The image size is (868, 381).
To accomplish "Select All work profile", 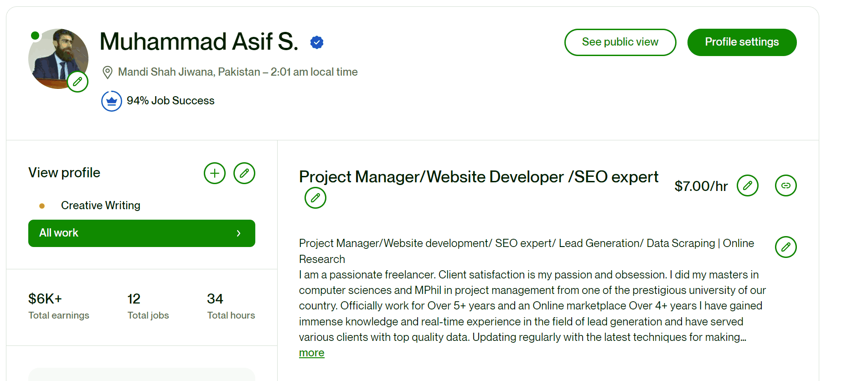I will (142, 233).
